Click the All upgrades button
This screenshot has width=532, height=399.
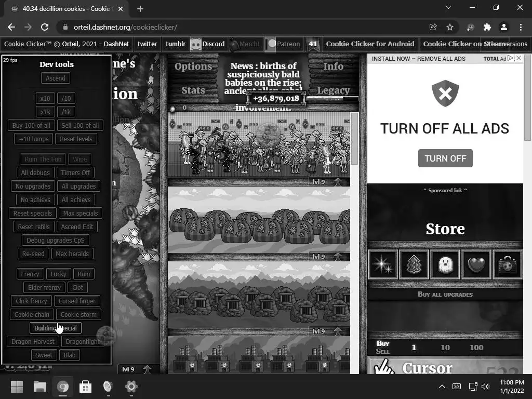pos(78,187)
